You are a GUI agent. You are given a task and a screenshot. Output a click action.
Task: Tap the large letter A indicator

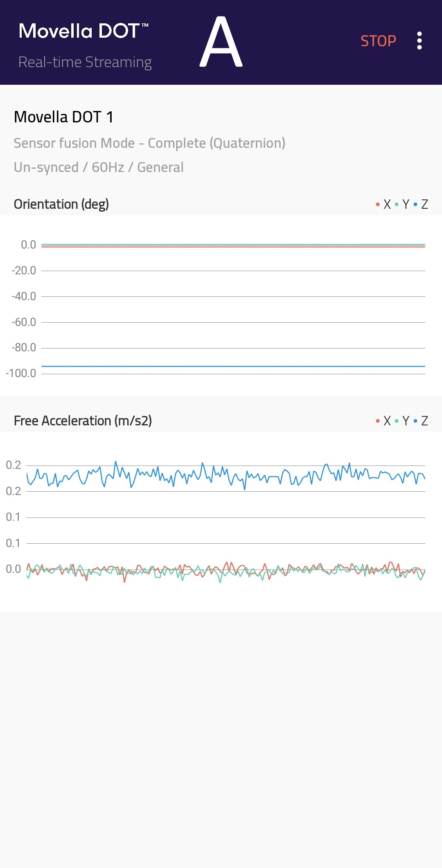click(221, 42)
